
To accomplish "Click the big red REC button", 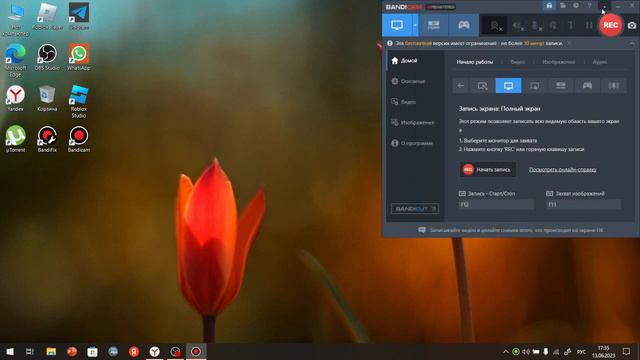I will click(x=611, y=25).
